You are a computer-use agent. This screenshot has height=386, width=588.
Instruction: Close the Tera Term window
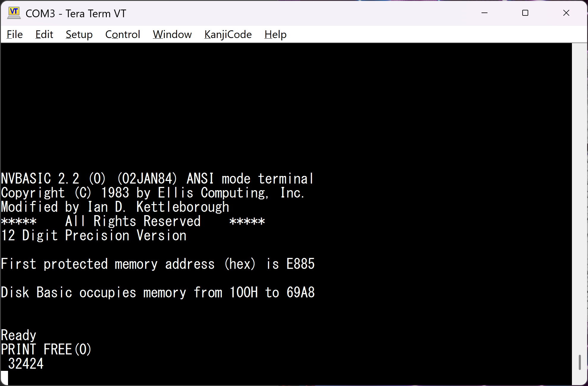click(x=566, y=13)
